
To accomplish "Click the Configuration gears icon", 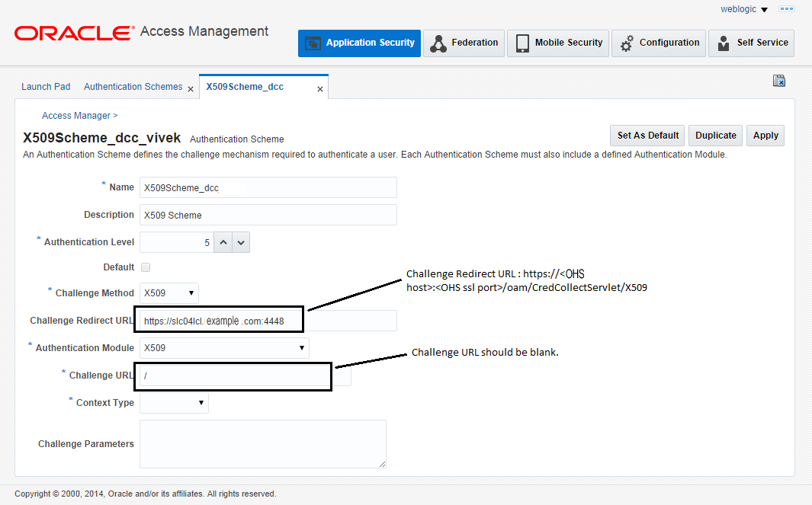I will [x=627, y=43].
